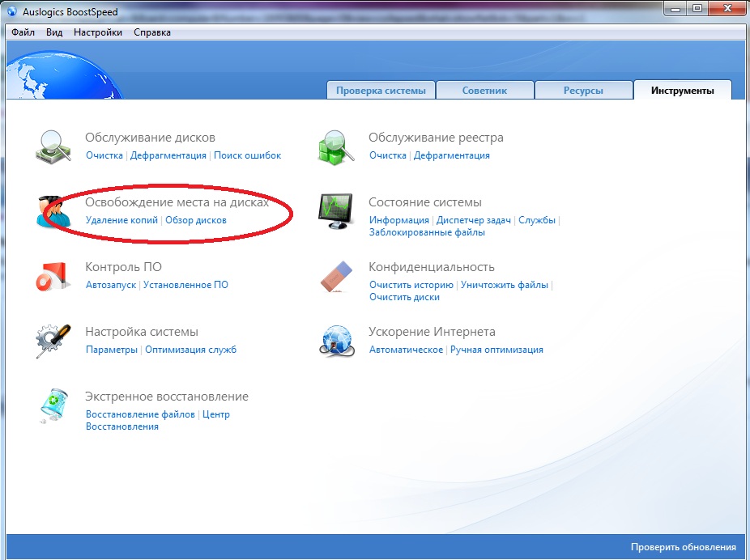The height and width of the screenshot is (560, 750).
Task: Open the Вид menu
Action: tap(54, 32)
